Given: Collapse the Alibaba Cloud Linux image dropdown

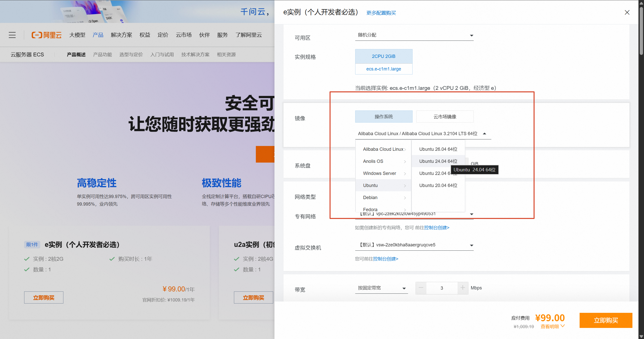Looking at the screenshot, I should coord(423,134).
